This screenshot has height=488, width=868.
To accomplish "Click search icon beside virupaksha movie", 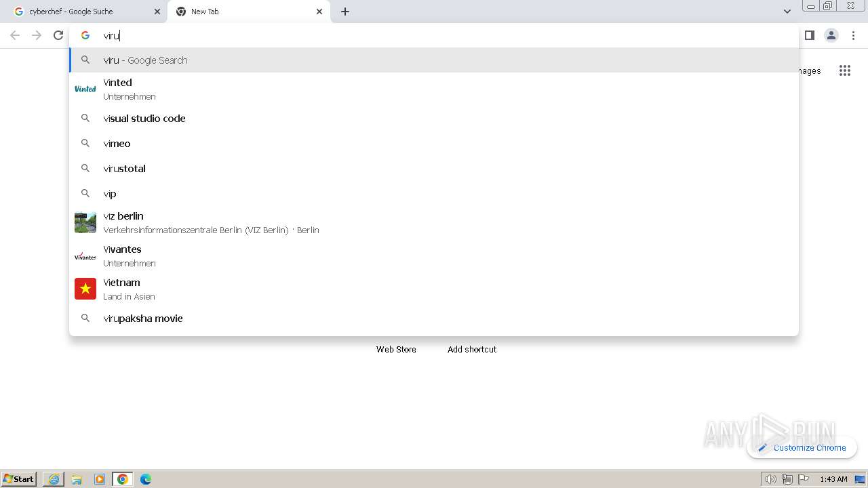I will tap(85, 318).
